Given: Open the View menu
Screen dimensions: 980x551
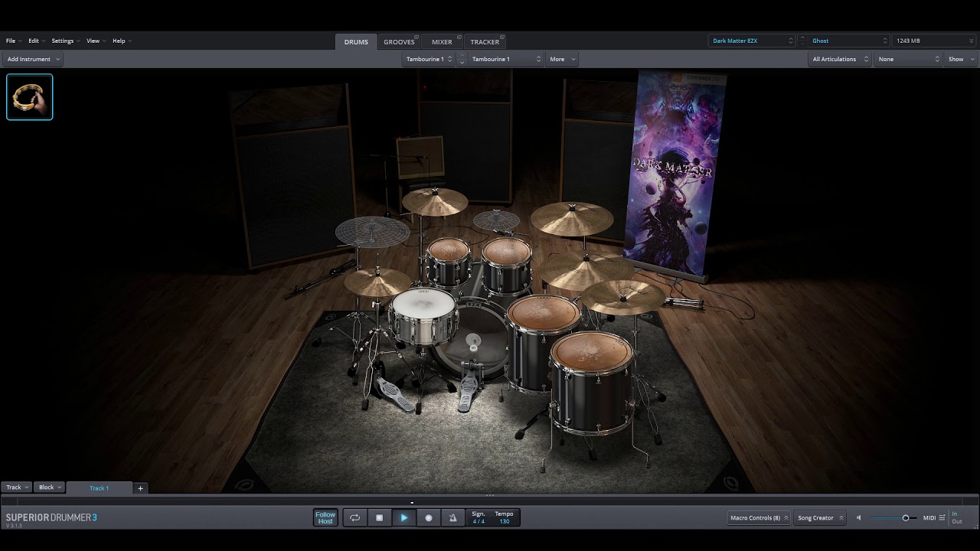Looking at the screenshot, I should click(95, 41).
